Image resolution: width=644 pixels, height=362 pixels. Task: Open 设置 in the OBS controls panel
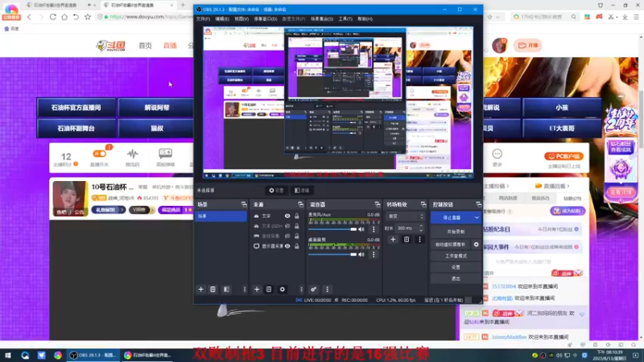coord(456,267)
